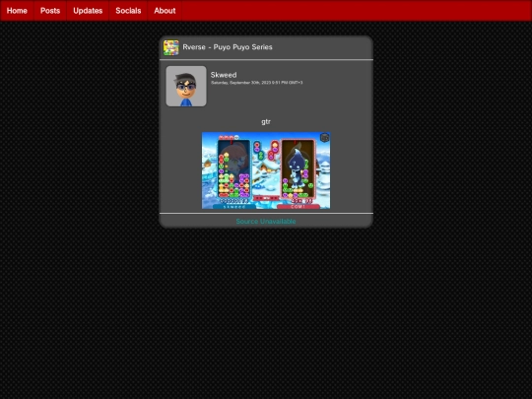Click the post date Saturday, September 30th
Screen dimensions: 532x399
pyautogui.click(x=256, y=83)
